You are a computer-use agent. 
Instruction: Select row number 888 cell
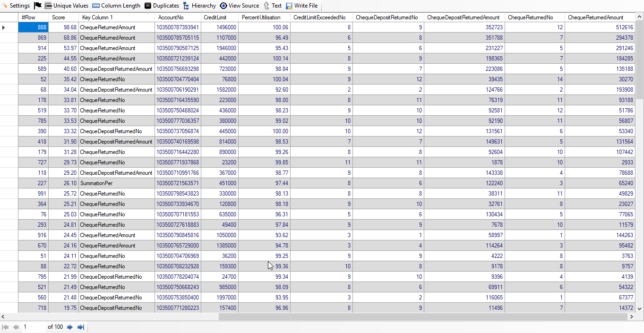tap(33, 27)
